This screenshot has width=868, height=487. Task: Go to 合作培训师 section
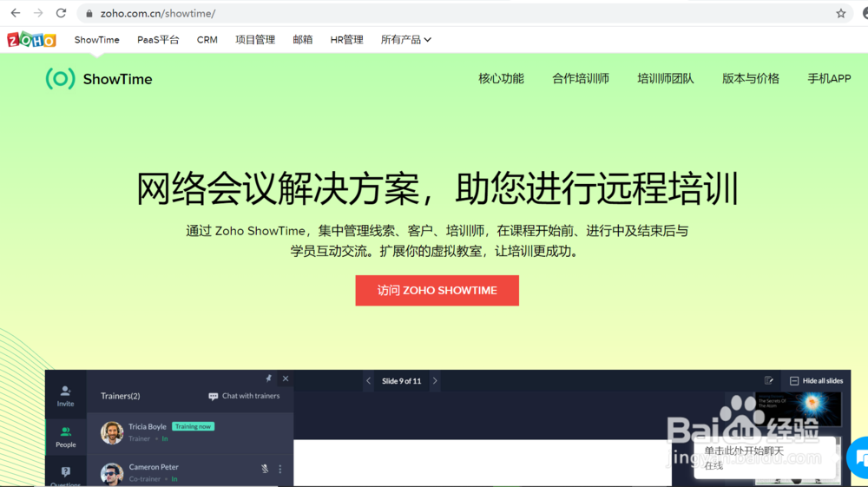[x=581, y=79]
